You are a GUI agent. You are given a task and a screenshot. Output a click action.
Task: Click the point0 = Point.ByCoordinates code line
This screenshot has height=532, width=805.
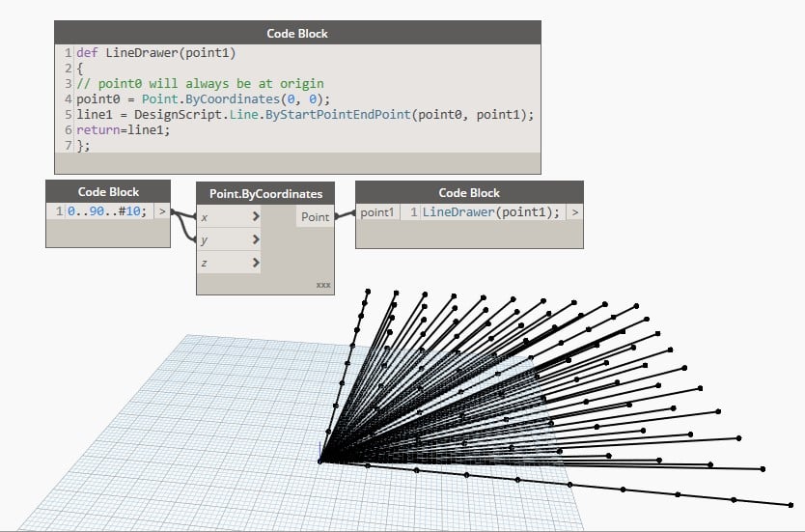(x=204, y=99)
